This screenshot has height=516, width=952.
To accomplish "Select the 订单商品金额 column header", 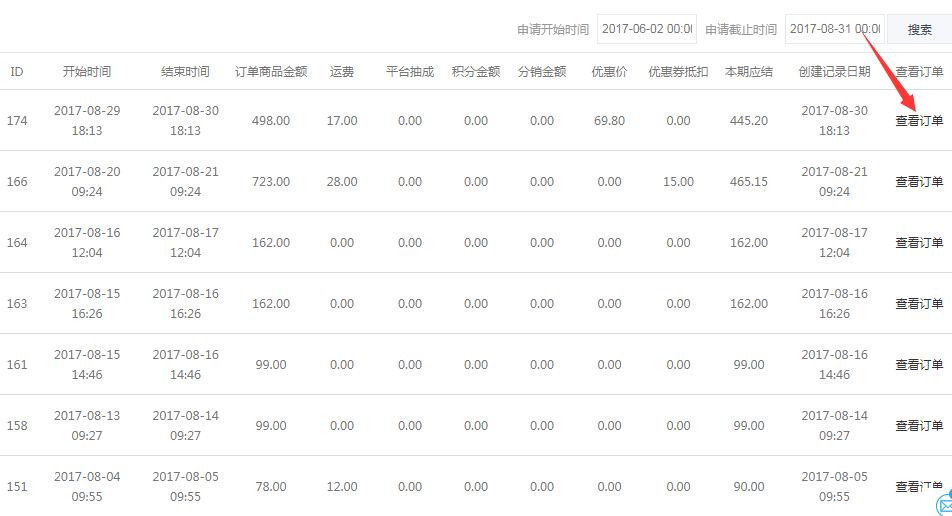I will [271, 72].
